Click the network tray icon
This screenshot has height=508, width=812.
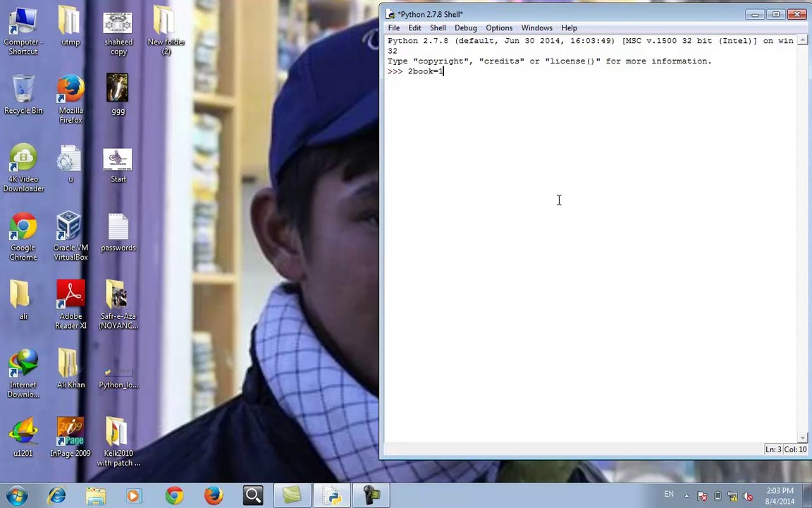point(732,496)
